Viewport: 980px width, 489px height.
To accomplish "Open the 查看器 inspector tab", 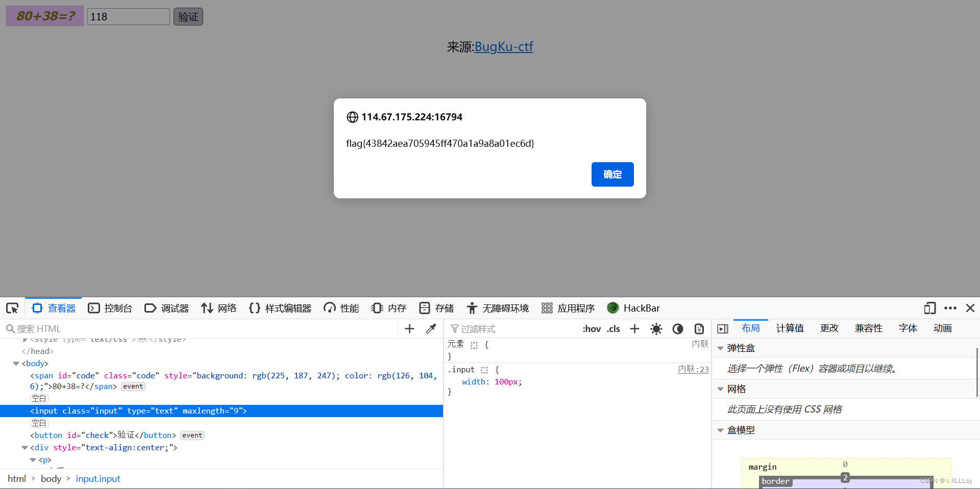I will (54, 308).
